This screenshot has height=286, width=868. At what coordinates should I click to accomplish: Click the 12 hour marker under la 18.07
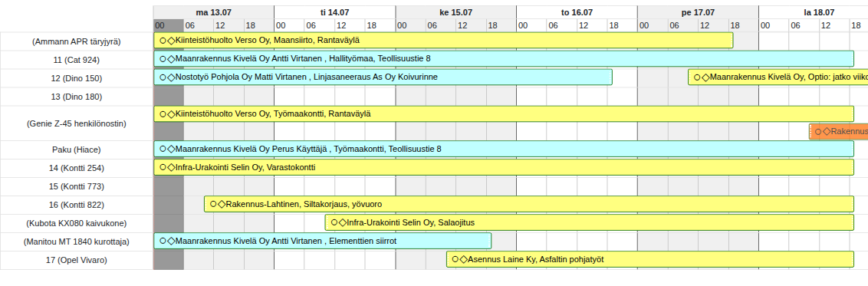[834, 25]
